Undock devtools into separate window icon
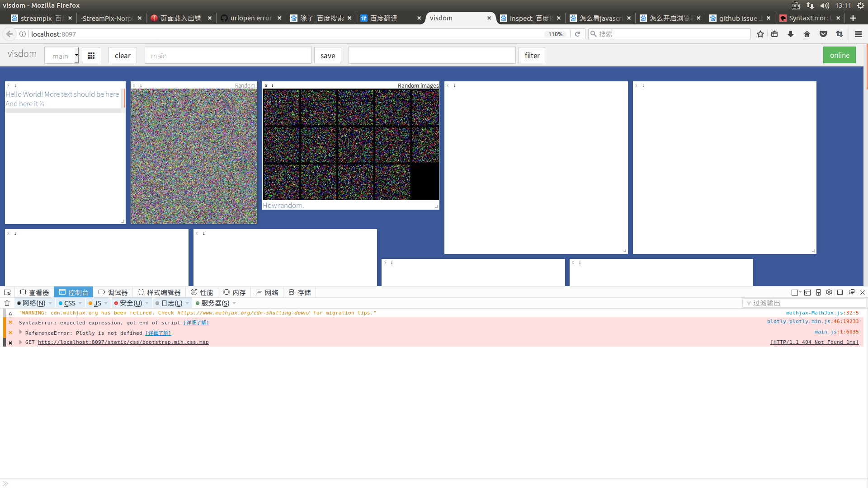 coord(852,292)
